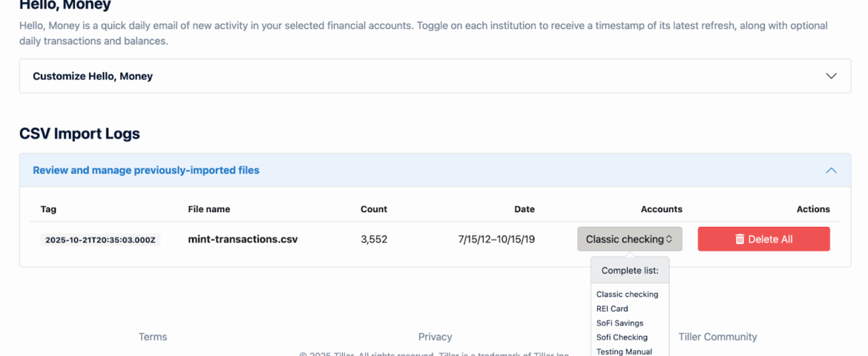Click the 7/15/12–10/15/19 date range
Screen dimensions: 868x356
click(x=496, y=240)
